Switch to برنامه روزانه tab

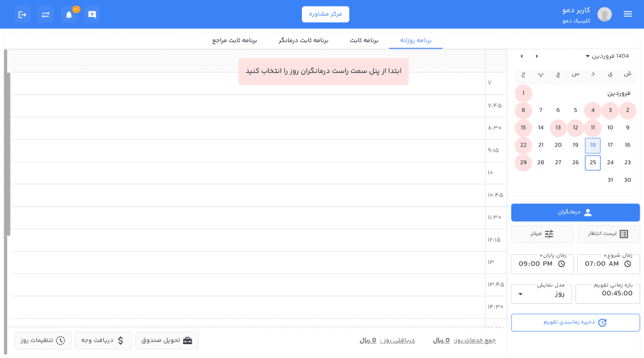pyautogui.click(x=416, y=40)
